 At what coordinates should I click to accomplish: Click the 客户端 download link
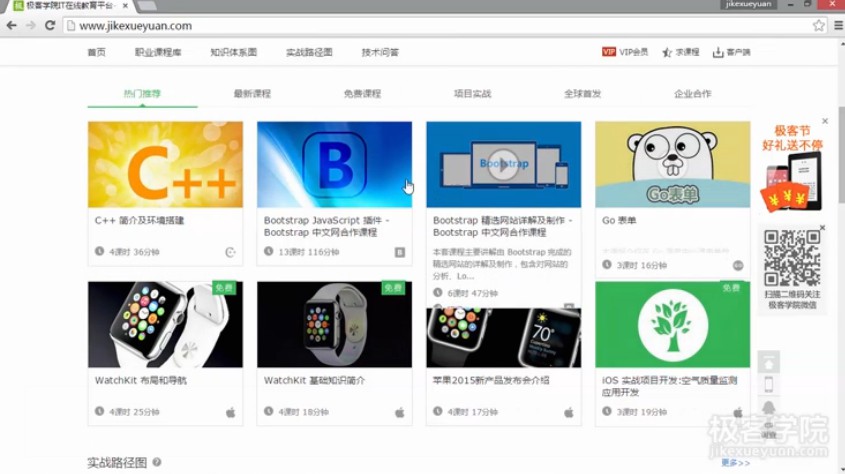click(731, 52)
